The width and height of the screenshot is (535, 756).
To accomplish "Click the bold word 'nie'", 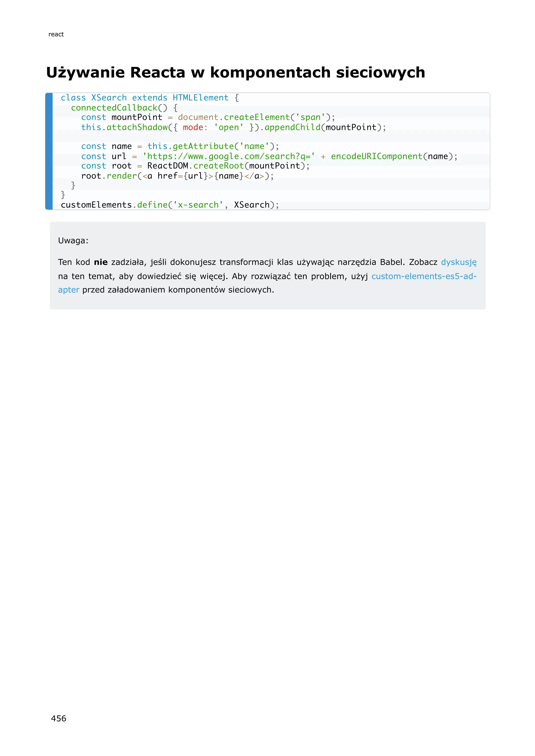I will point(101,262).
